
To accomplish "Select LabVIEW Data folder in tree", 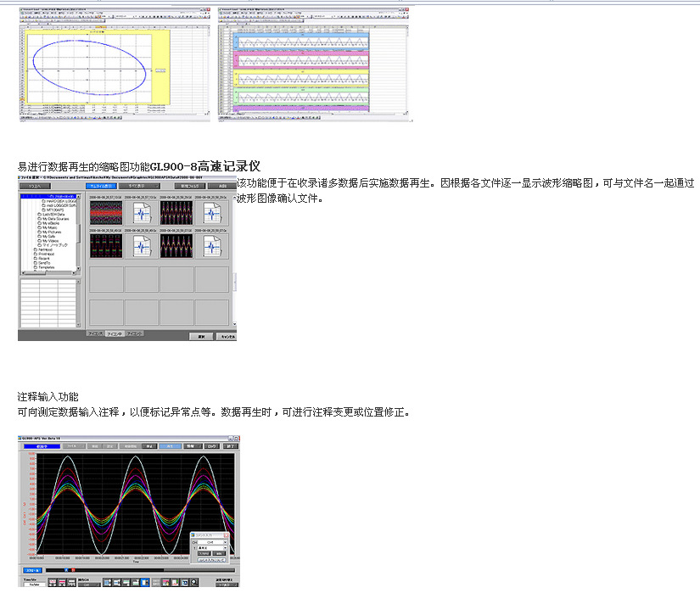I will pyautogui.click(x=52, y=214).
